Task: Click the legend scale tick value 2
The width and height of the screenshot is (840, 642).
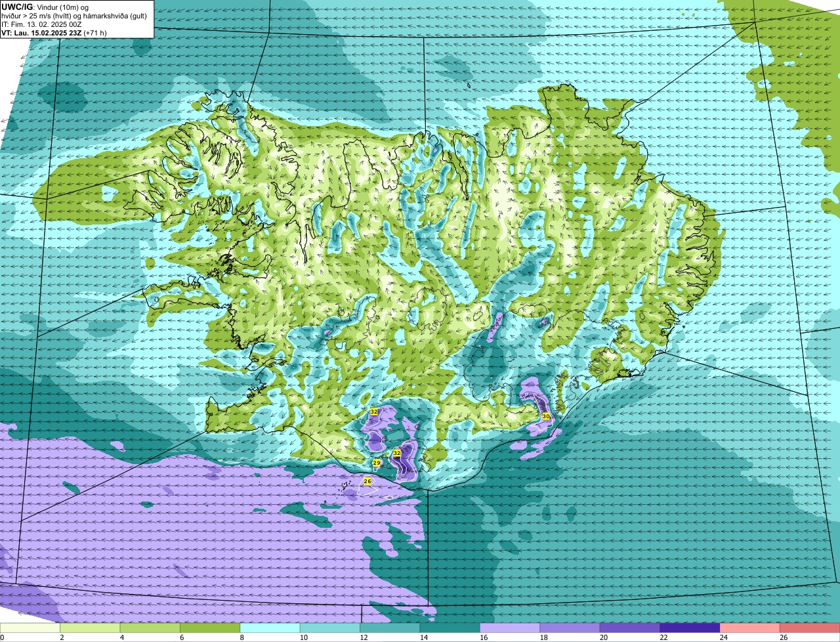Action: click(x=61, y=637)
